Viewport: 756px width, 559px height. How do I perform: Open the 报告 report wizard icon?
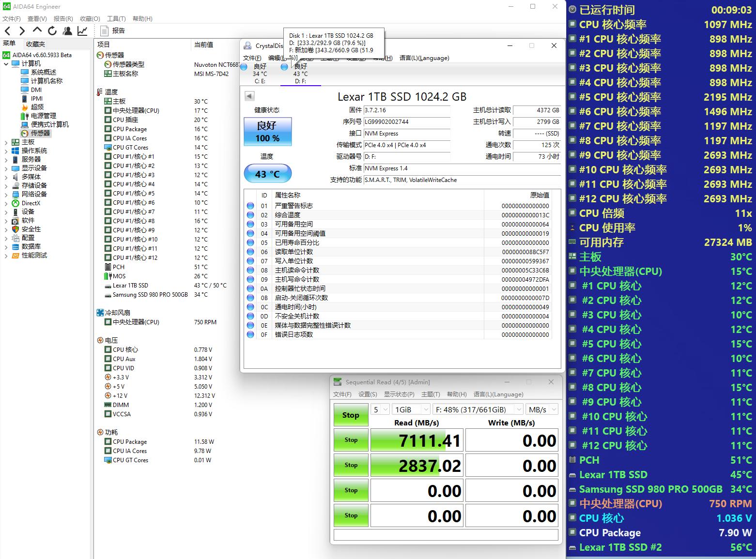(x=105, y=30)
